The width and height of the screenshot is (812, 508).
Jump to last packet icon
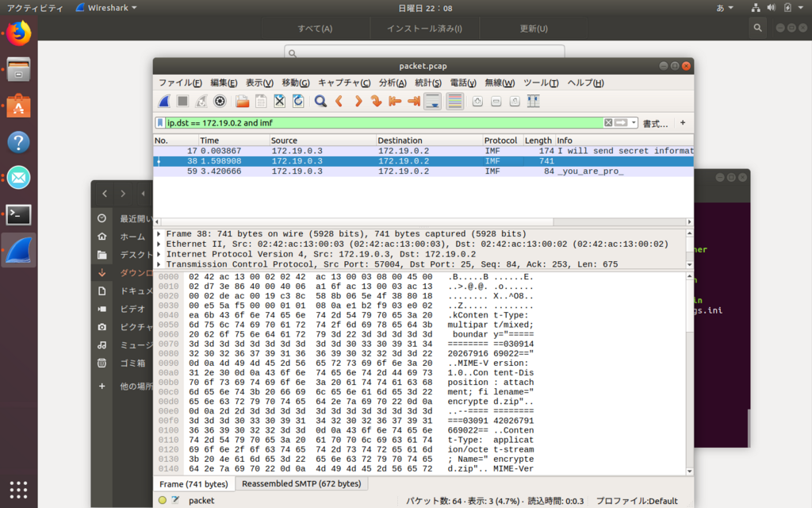[413, 101]
